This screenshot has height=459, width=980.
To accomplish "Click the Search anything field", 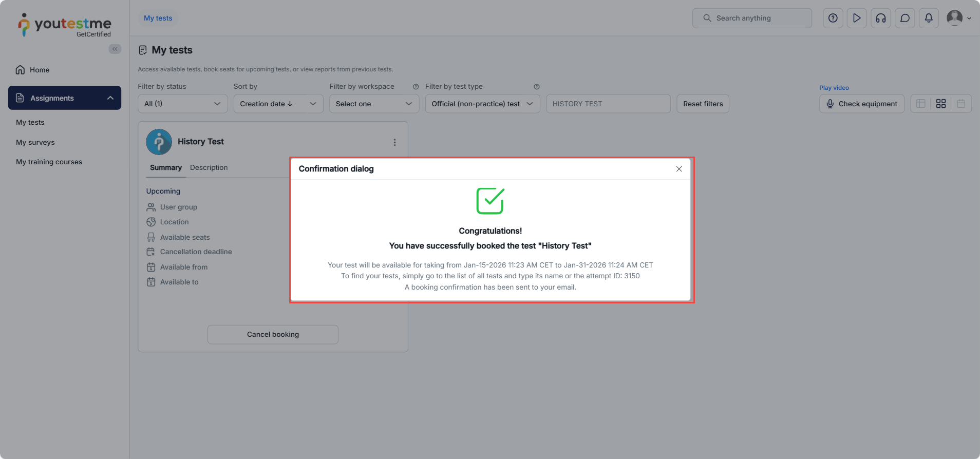I will pyautogui.click(x=752, y=18).
